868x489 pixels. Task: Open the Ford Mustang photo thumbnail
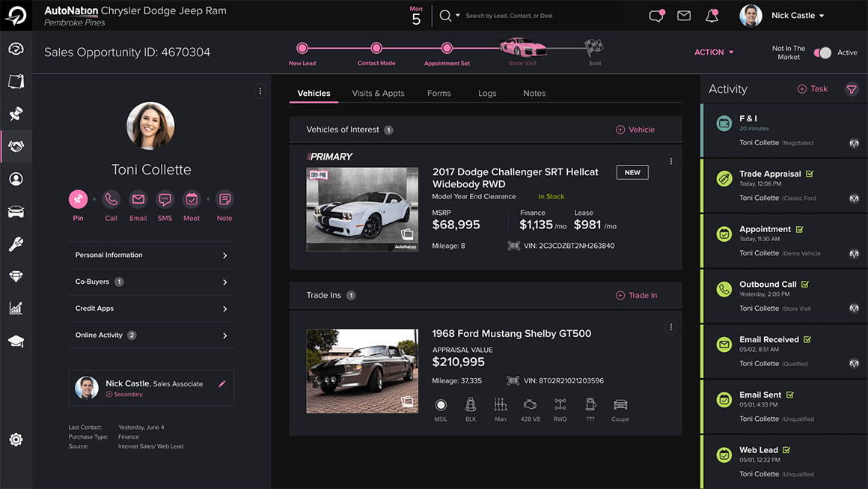(362, 371)
